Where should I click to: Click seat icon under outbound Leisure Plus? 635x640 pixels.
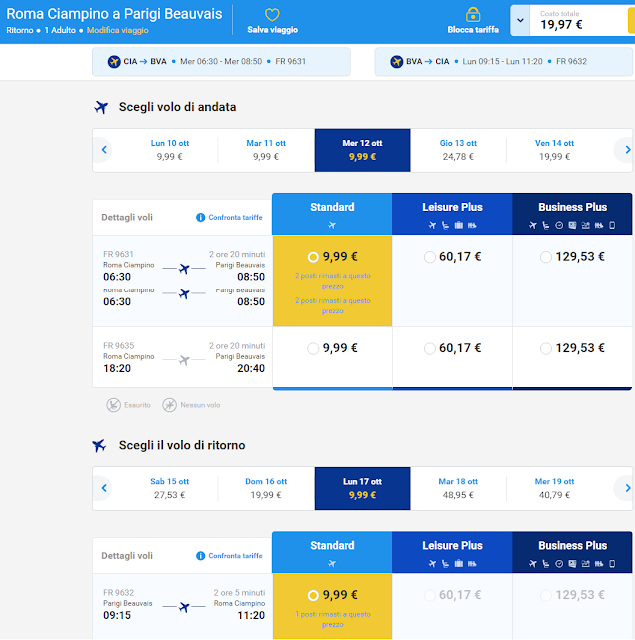[x=446, y=225]
